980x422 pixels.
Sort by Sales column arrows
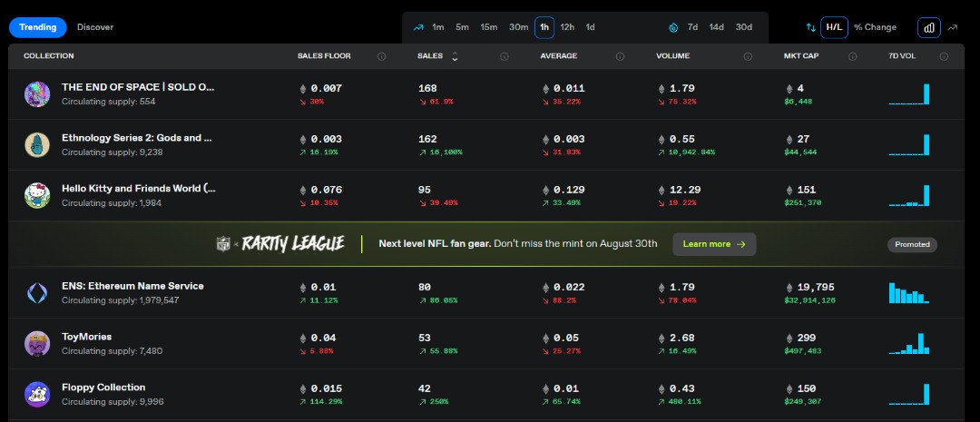pyautogui.click(x=455, y=56)
